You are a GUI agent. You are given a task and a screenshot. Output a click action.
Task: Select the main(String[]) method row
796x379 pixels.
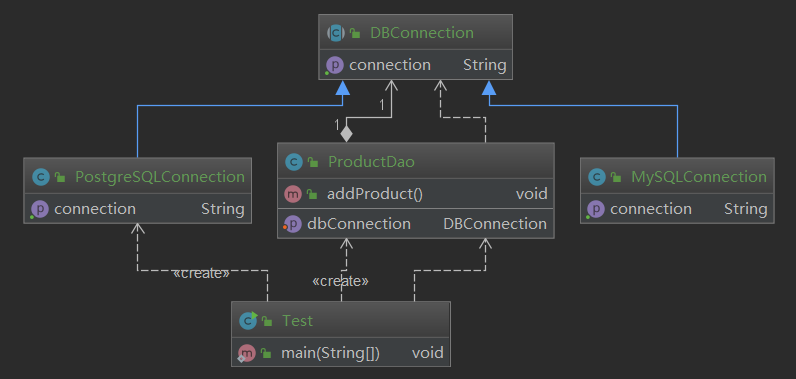pos(341,353)
